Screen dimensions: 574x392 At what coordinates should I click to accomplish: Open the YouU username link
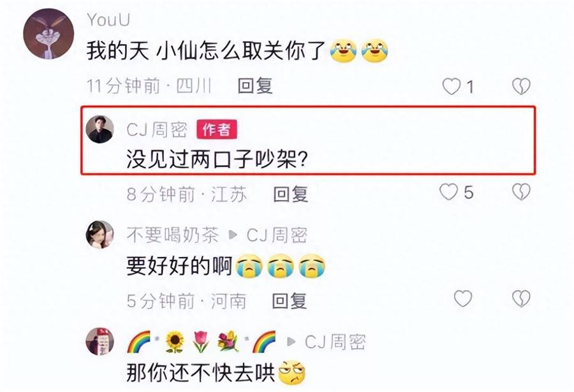click(x=108, y=19)
